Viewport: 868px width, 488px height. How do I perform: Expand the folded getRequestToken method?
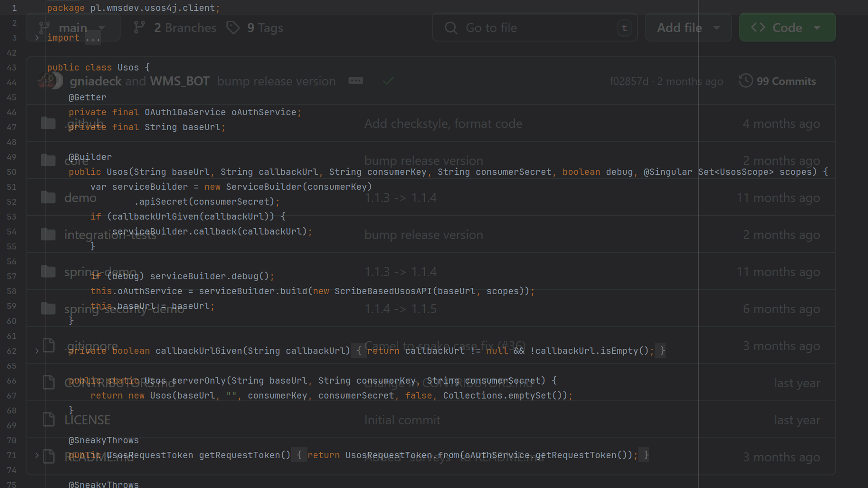tap(37, 455)
